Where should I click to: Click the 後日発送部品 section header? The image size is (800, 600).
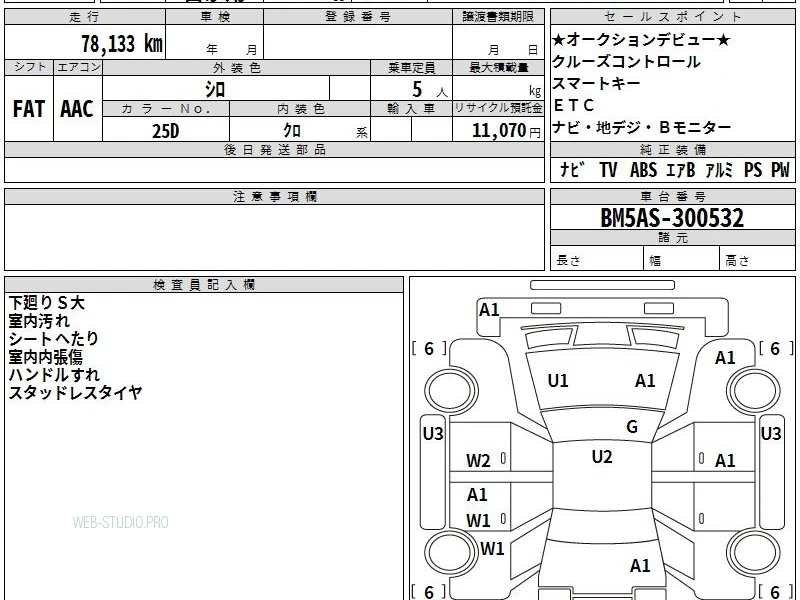coord(274,149)
